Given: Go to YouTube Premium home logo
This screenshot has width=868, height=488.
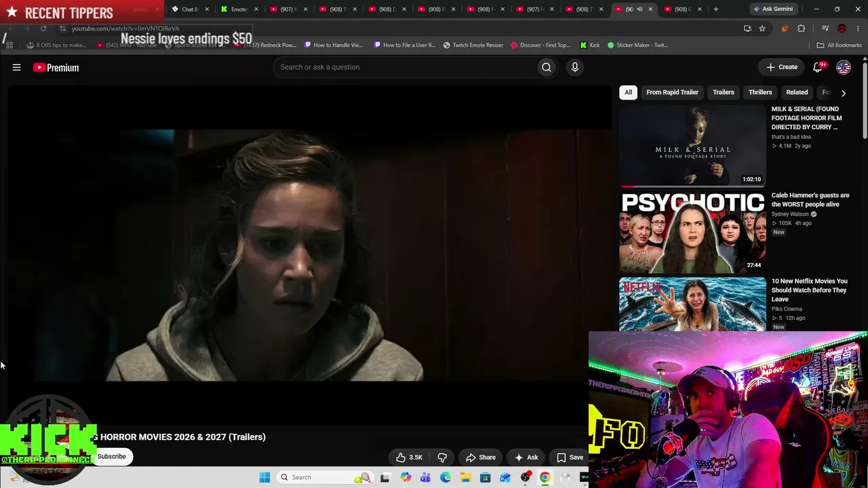Looking at the screenshot, I should [56, 67].
